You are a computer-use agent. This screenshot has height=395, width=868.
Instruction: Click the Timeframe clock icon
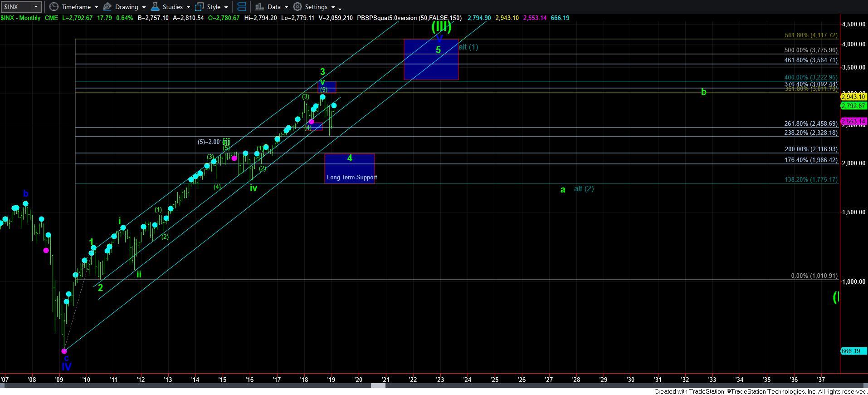click(x=54, y=7)
